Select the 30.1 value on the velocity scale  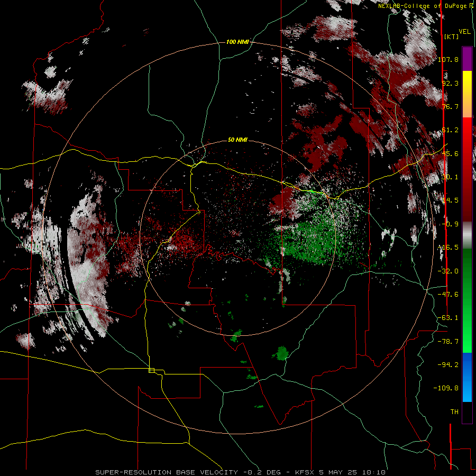point(450,177)
